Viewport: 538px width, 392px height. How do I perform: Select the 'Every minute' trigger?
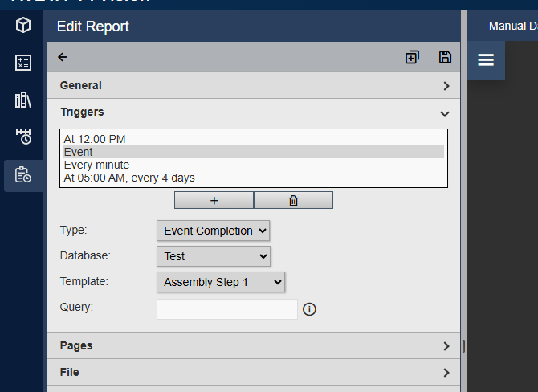(x=97, y=165)
